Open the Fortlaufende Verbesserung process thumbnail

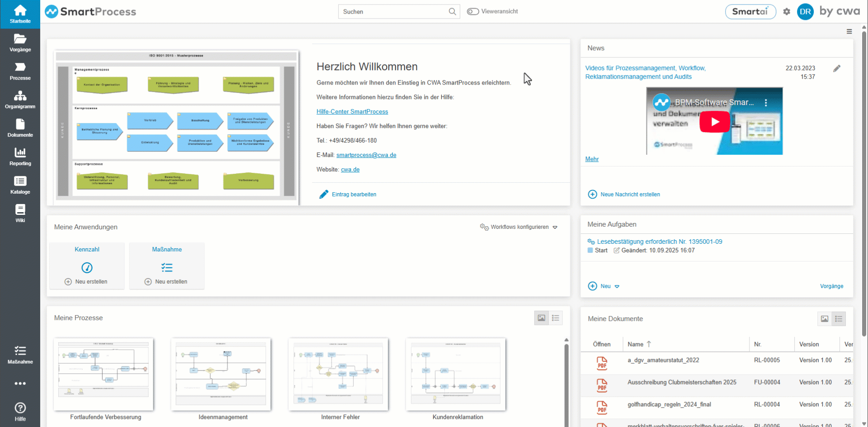click(x=104, y=375)
